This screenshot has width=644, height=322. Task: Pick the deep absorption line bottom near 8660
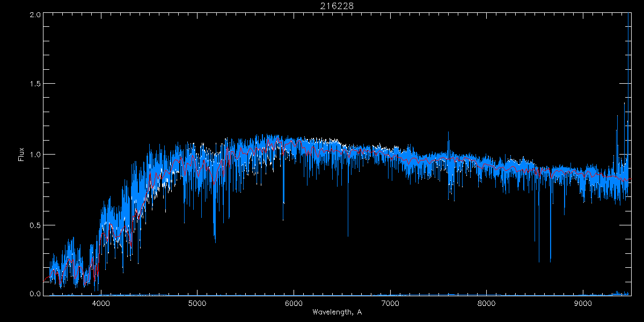pos(550,261)
